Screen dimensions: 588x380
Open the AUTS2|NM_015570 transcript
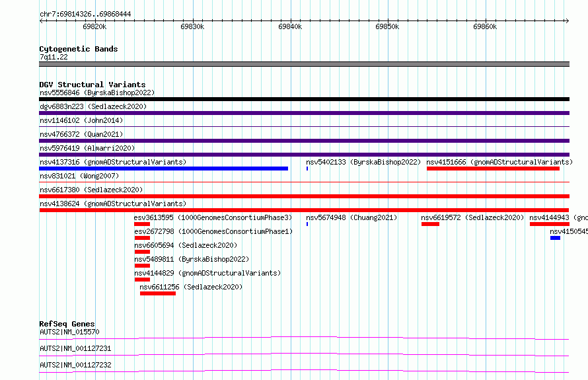pos(69,332)
